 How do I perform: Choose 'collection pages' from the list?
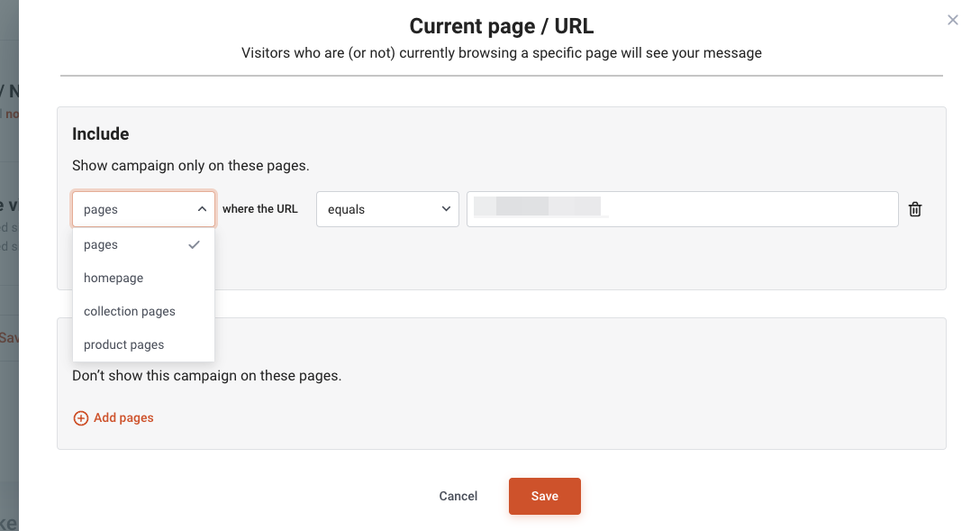point(144,311)
